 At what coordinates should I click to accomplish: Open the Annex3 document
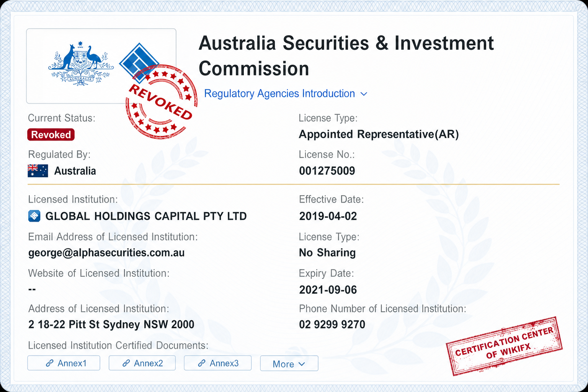217,363
